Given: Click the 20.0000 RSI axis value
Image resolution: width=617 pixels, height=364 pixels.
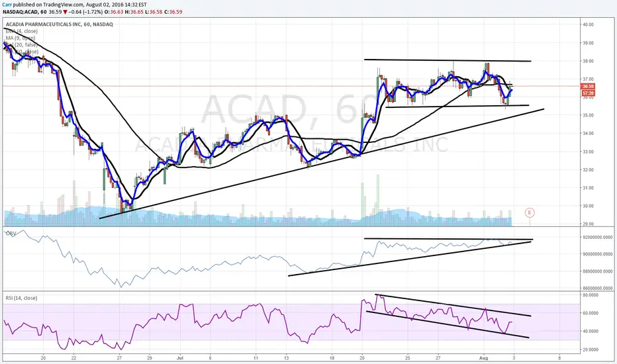Looking at the screenshot, I should 591,349.
